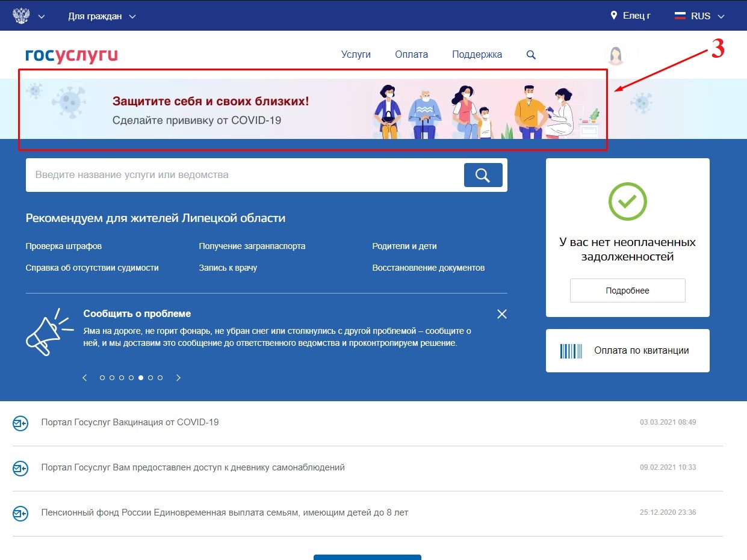Open the "Услуги" menu item
Screen dimensions: 747x560
356,54
